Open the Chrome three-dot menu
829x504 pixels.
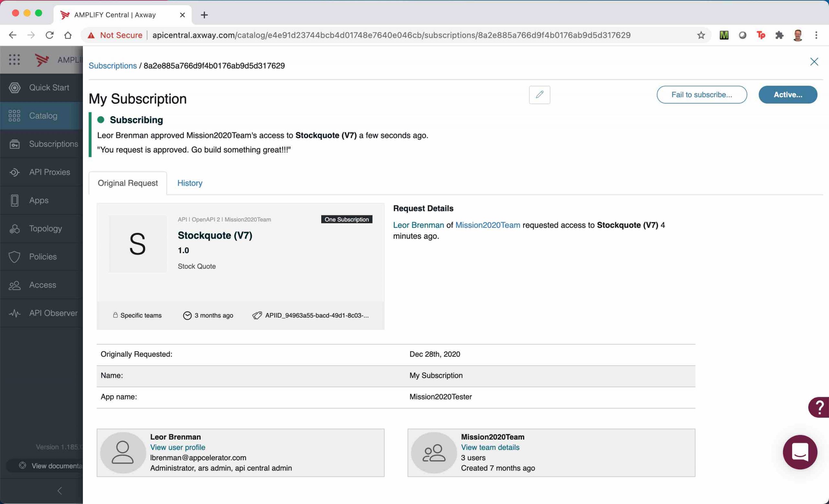point(816,35)
